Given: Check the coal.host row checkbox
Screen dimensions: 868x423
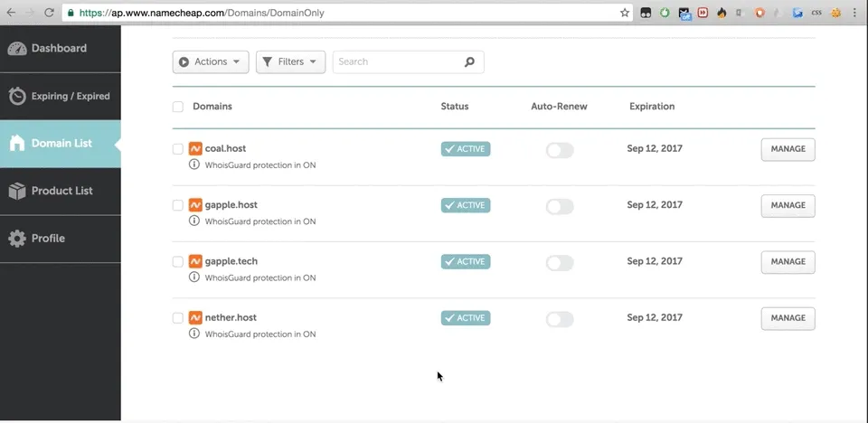Looking at the screenshot, I should coord(178,149).
